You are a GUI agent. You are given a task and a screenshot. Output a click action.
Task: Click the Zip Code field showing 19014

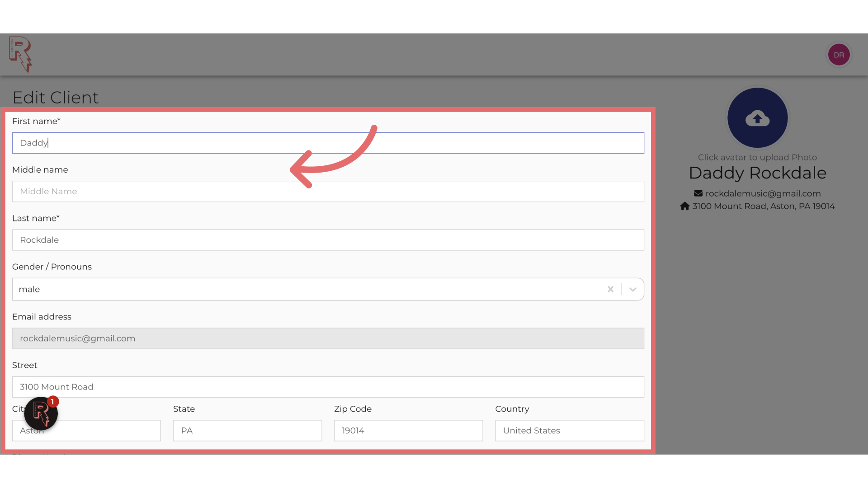click(408, 430)
